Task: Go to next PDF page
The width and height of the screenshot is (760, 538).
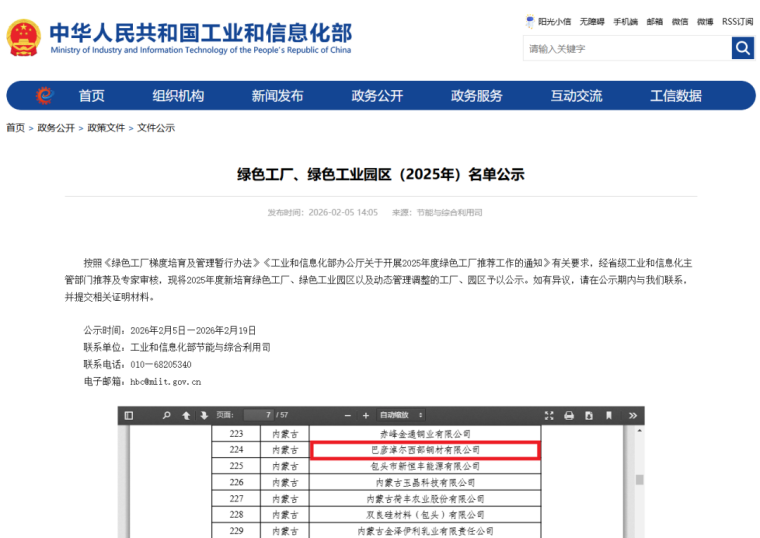Action: click(204, 415)
